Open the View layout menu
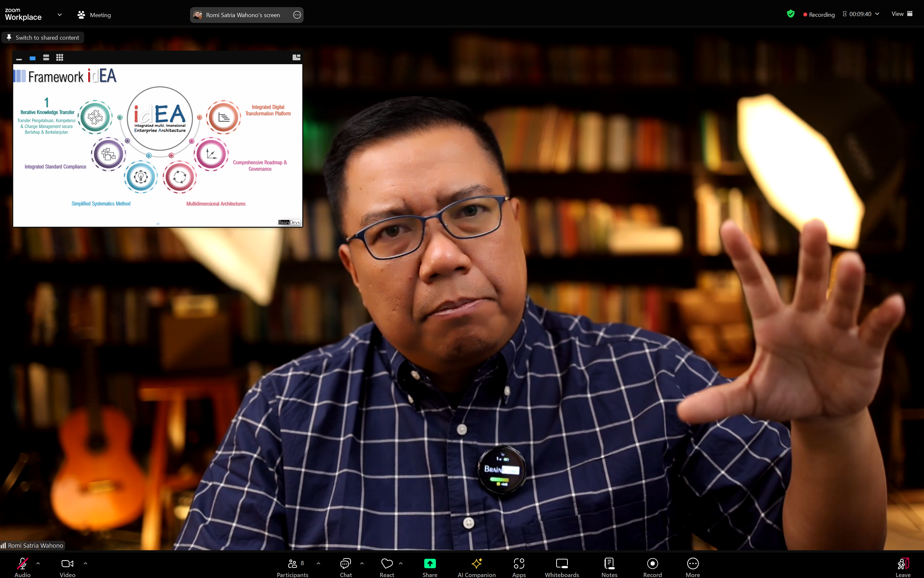 [901, 14]
